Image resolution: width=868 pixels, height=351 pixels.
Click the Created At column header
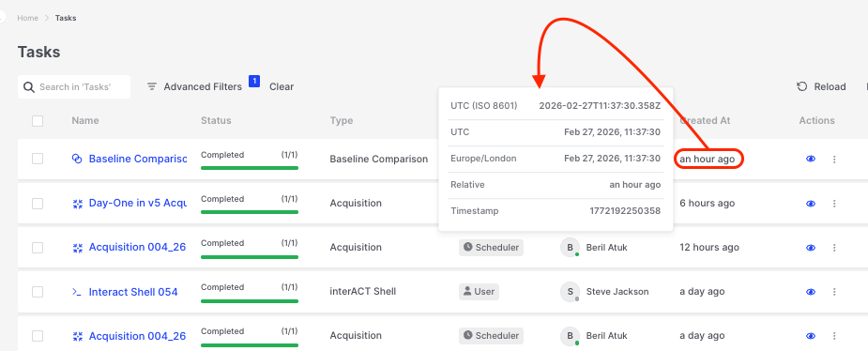point(706,121)
